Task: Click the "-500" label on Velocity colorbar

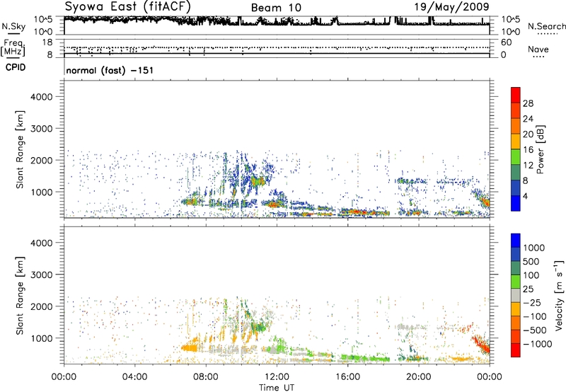Action: 535,330
